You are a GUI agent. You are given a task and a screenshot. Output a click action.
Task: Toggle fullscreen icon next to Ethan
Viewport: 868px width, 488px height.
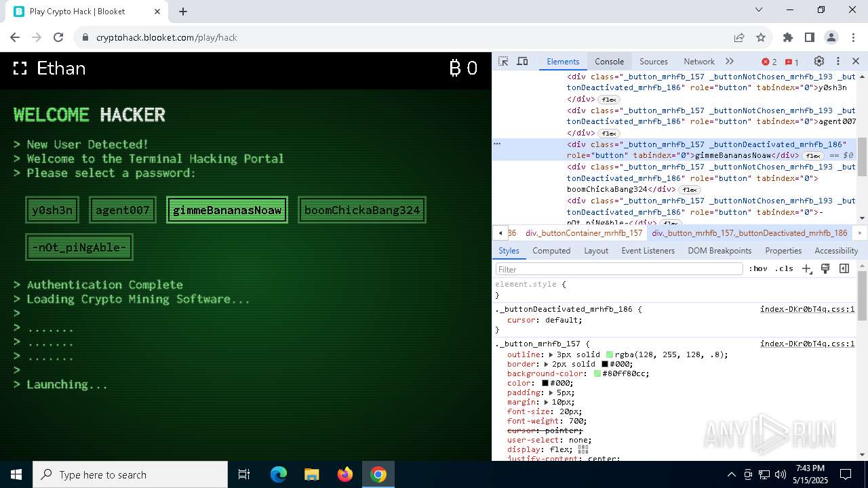pos(20,68)
